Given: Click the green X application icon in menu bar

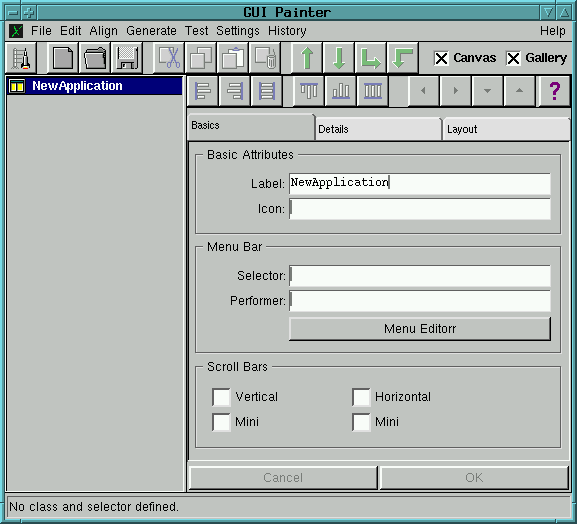Looking at the screenshot, I should pyautogui.click(x=16, y=31).
